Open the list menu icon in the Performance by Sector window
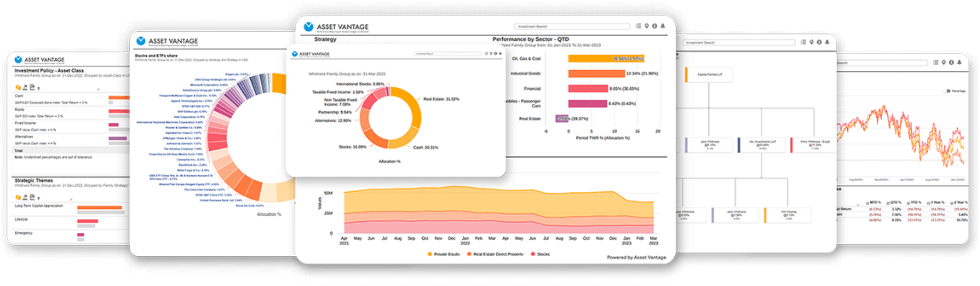The height and width of the screenshot is (286, 980). pos(638,26)
